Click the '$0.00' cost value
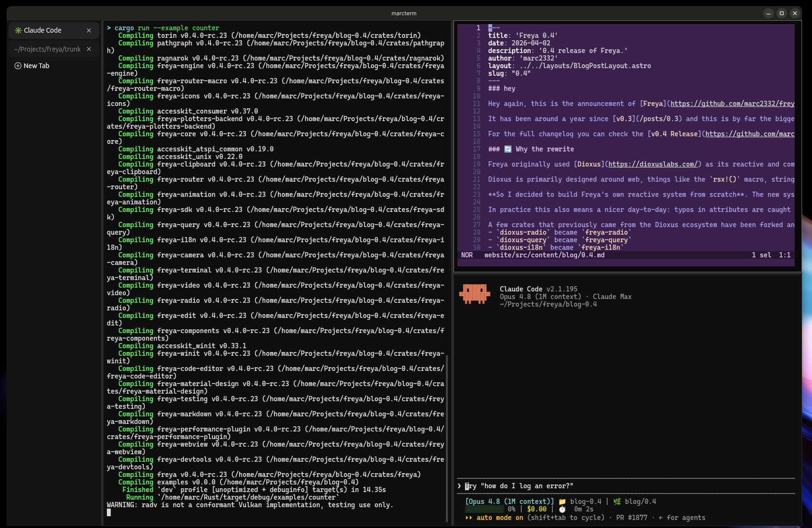 point(537,509)
